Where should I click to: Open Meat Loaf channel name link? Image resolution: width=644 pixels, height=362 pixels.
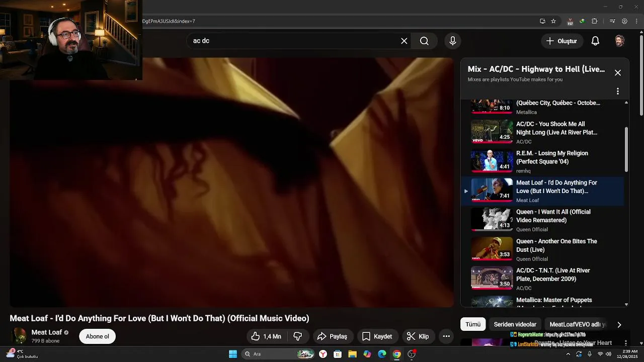coord(47,332)
